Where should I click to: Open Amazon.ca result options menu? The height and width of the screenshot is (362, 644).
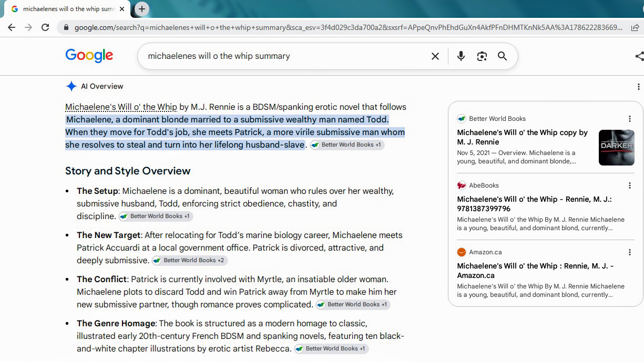point(629,252)
